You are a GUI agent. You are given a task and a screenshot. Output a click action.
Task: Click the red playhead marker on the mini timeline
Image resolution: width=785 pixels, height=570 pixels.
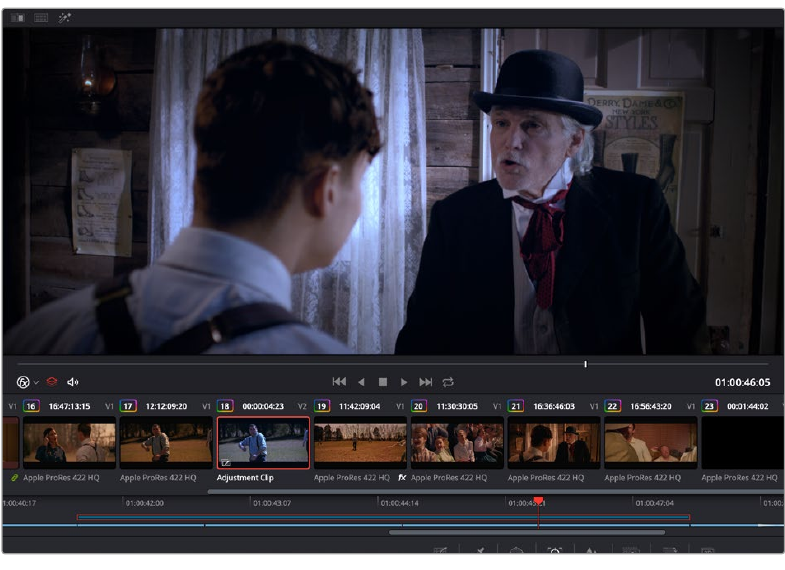(539, 500)
